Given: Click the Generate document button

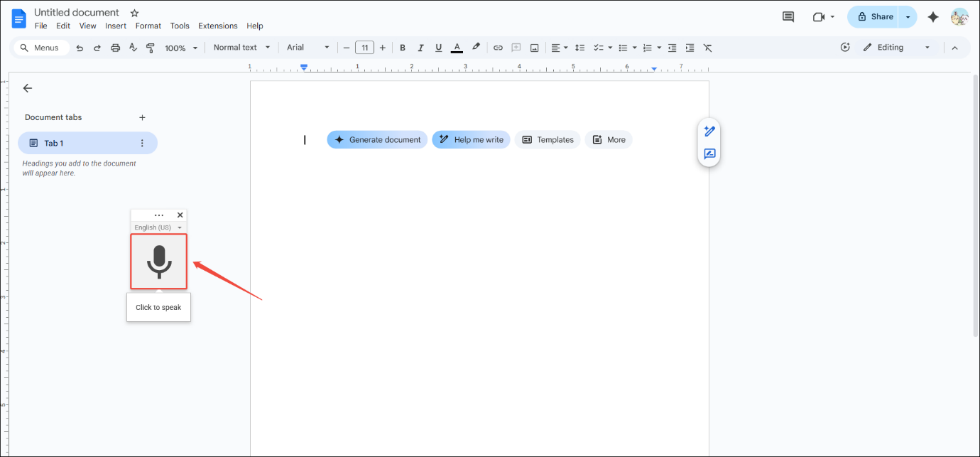Looking at the screenshot, I should coord(376,139).
